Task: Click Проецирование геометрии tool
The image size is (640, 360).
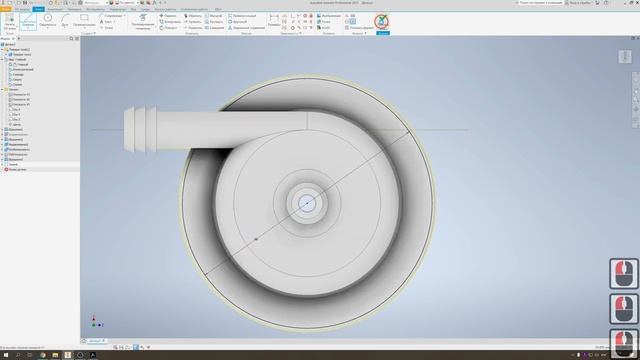Action: (143, 22)
